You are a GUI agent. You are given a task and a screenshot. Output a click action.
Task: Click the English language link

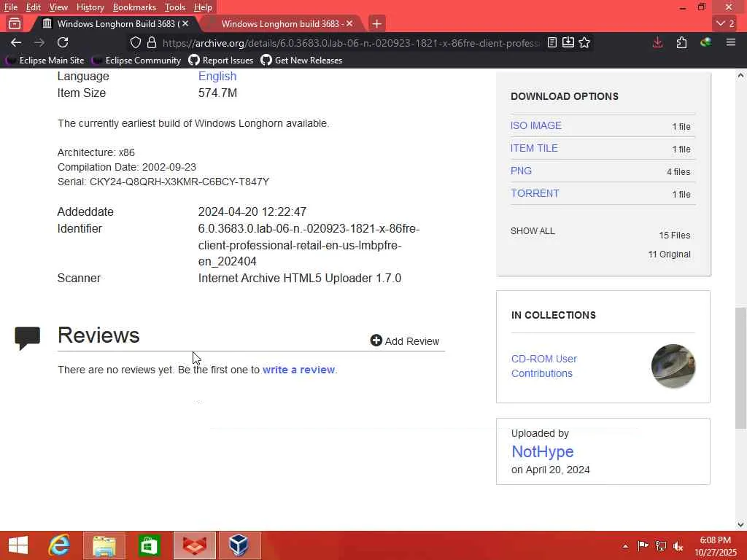pyautogui.click(x=217, y=76)
